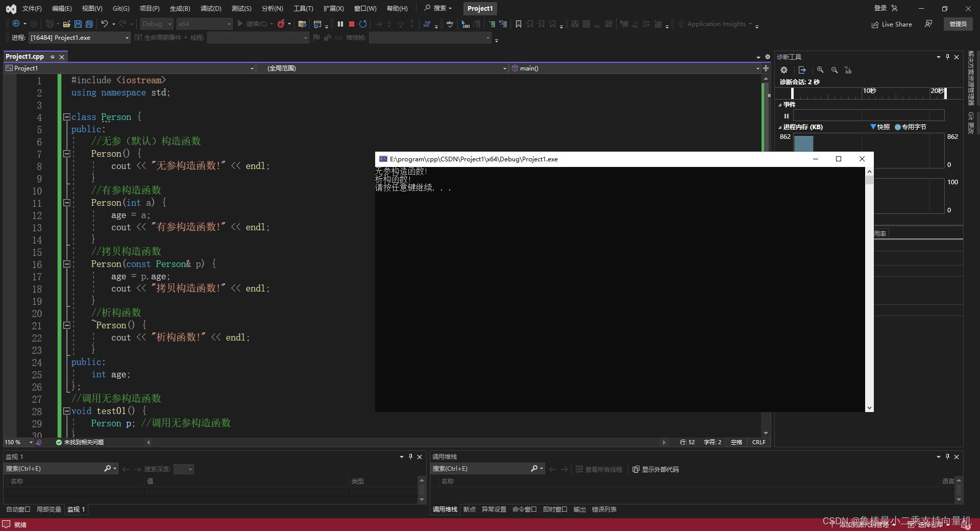
Task: Zoom in on diagnostics timeline
Action: pos(820,70)
